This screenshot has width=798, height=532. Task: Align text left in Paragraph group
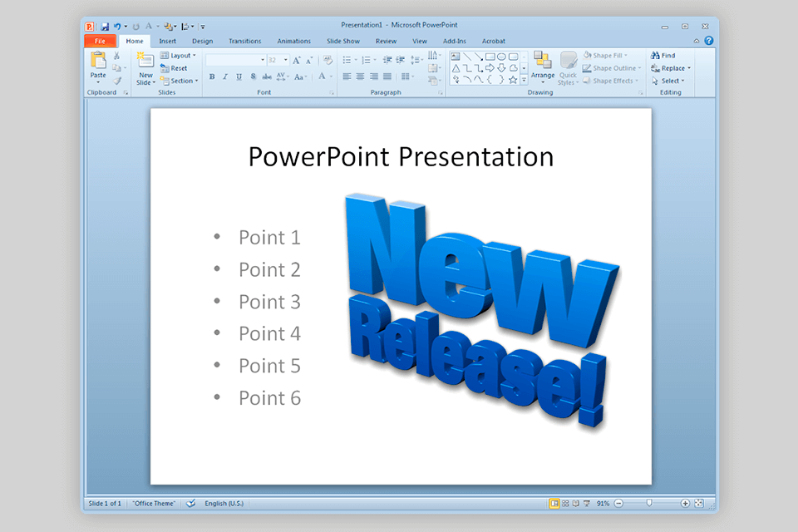[347, 76]
